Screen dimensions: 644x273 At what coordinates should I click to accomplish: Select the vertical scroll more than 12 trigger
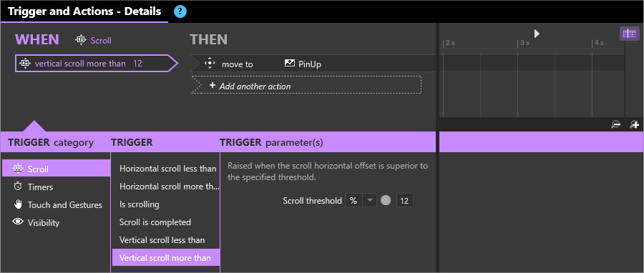[97, 64]
